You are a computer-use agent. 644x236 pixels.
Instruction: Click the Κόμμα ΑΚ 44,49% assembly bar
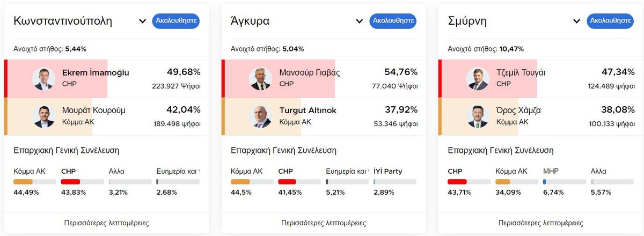pos(35,182)
